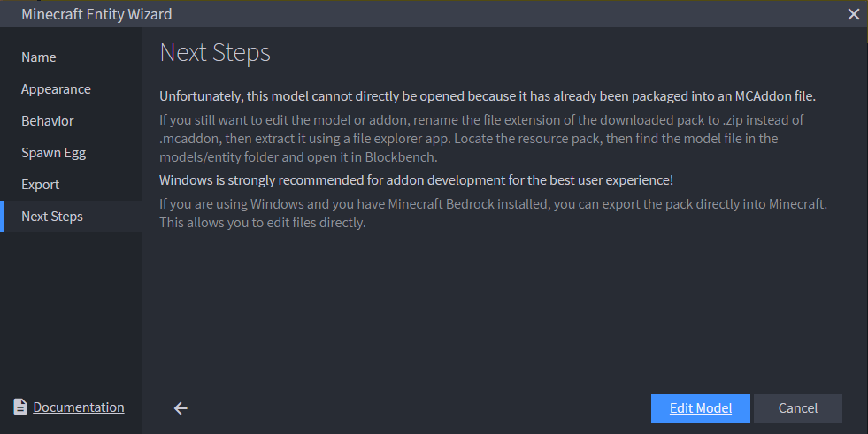Click the paragraph about exporting into Minecraft
The width and height of the screenshot is (868, 434).
493,213
